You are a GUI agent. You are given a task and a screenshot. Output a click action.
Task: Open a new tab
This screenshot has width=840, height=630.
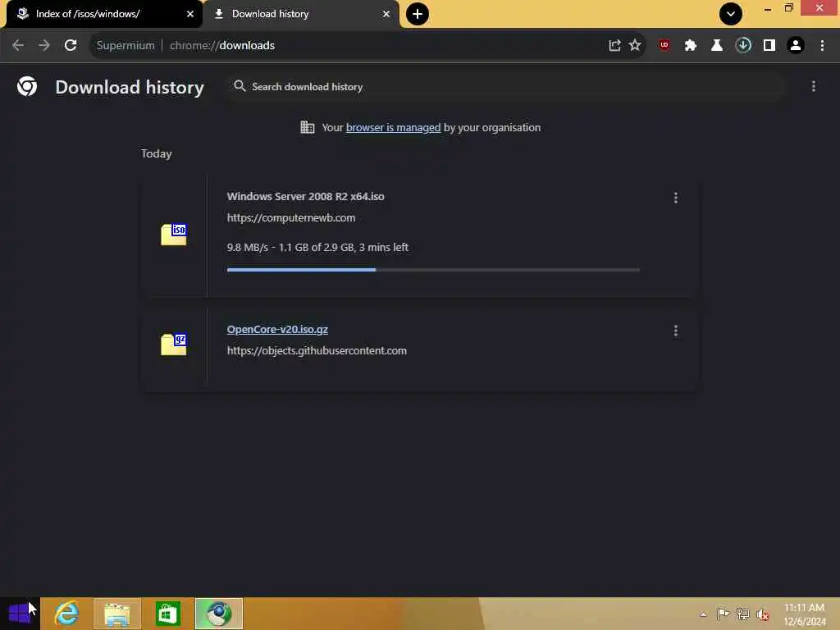pyautogui.click(x=418, y=14)
